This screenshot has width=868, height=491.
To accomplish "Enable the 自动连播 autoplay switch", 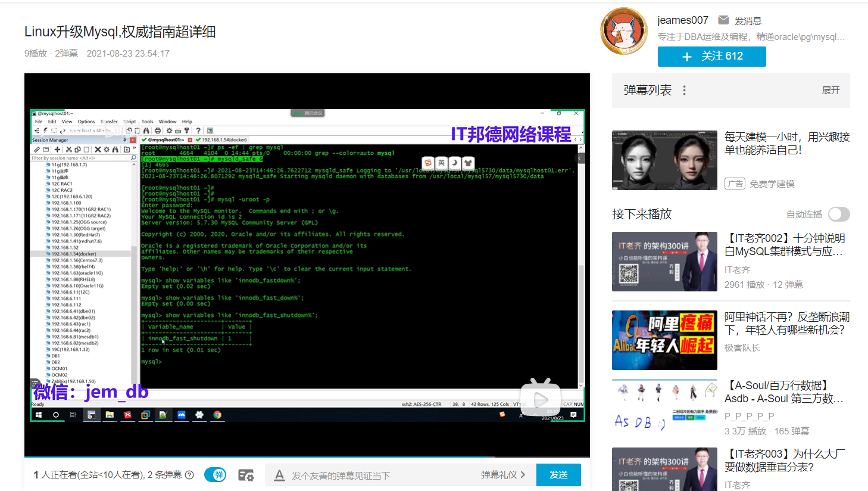I will tap(838, 214).
